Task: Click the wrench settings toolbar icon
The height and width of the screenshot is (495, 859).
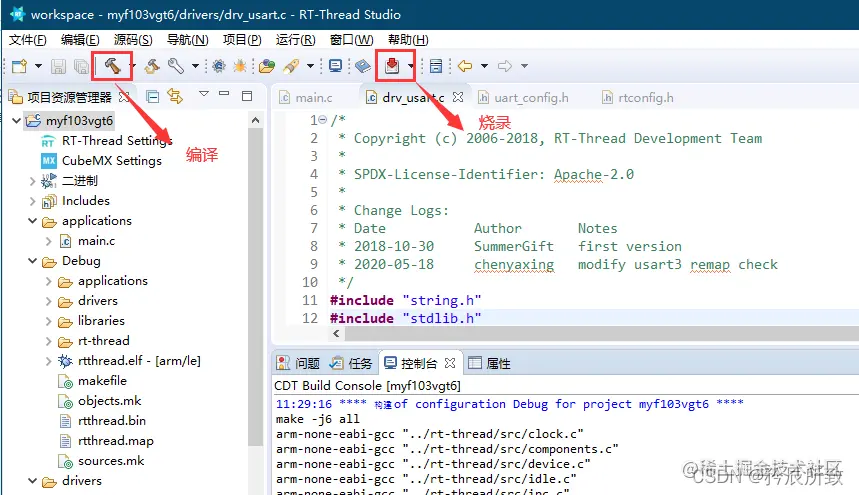Action: (175, 66)
